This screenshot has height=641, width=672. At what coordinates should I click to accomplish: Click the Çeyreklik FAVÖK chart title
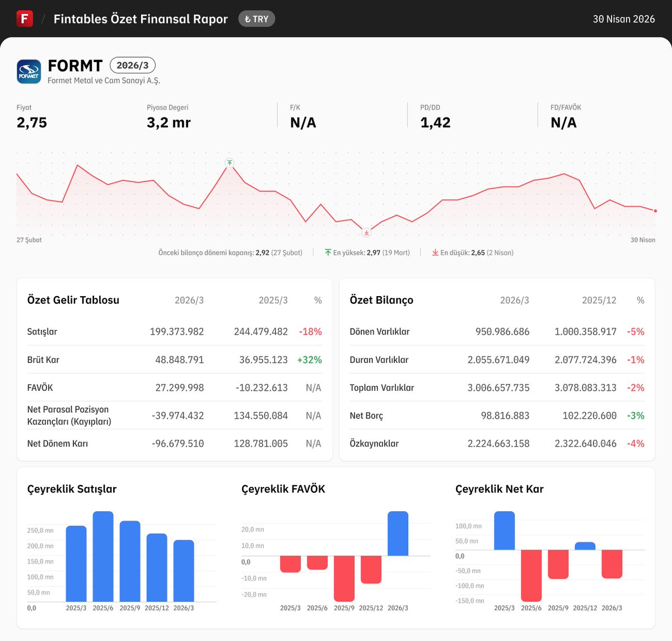283,489
